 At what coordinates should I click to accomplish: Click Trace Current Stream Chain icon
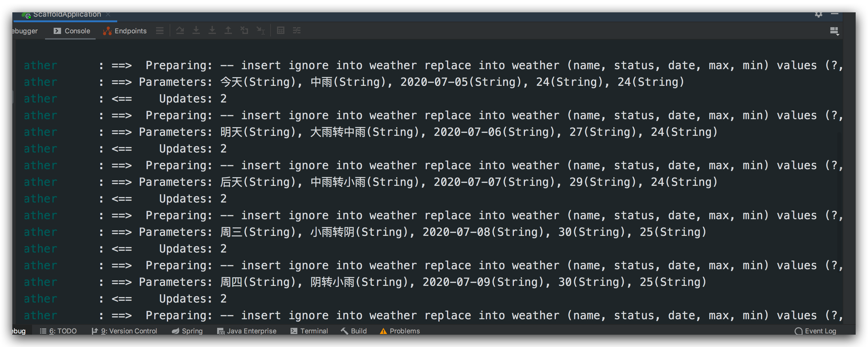click(x=296, y=31)
